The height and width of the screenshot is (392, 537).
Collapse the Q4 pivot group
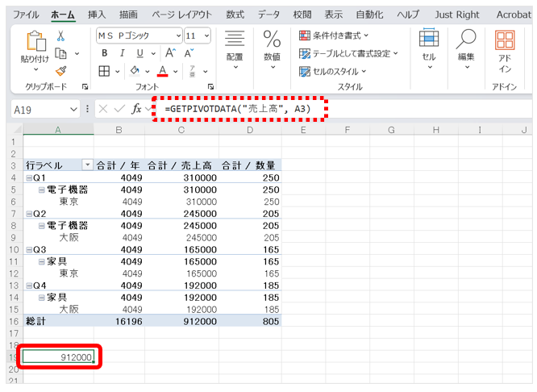[29, 286]
